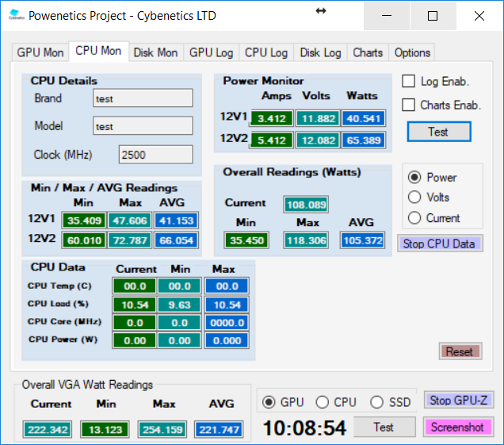
Task: Enable the Log Enab. checkbox
Action: click(409, 81)
